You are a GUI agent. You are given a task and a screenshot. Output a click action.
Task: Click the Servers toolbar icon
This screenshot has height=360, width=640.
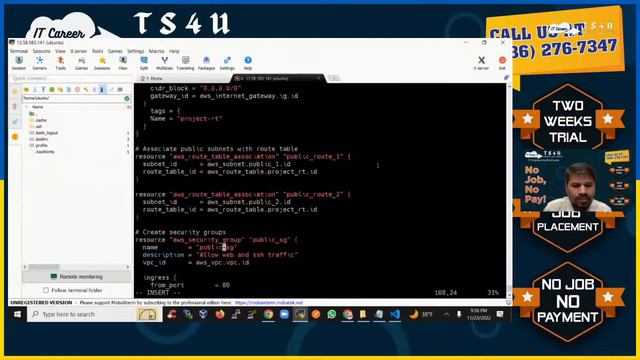(40, 63)
